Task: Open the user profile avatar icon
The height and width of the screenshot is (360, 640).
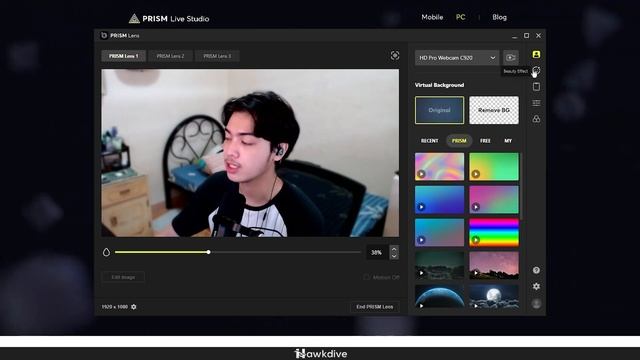Action: tap(536, 303)
